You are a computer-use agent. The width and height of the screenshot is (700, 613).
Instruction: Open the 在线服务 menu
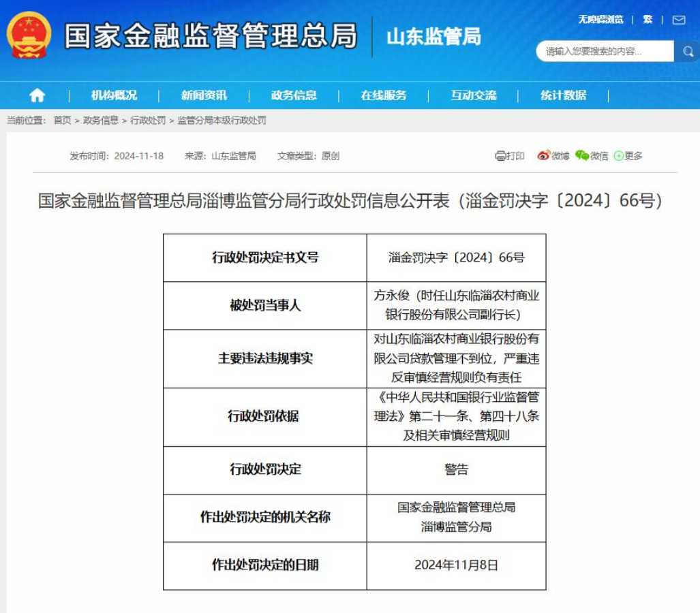384,95
